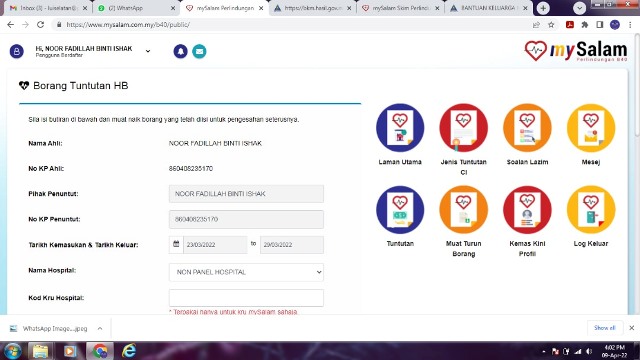Click the share page icon in address bar
Viewport: 640px width, 360px height.
[x=536, y=25]
